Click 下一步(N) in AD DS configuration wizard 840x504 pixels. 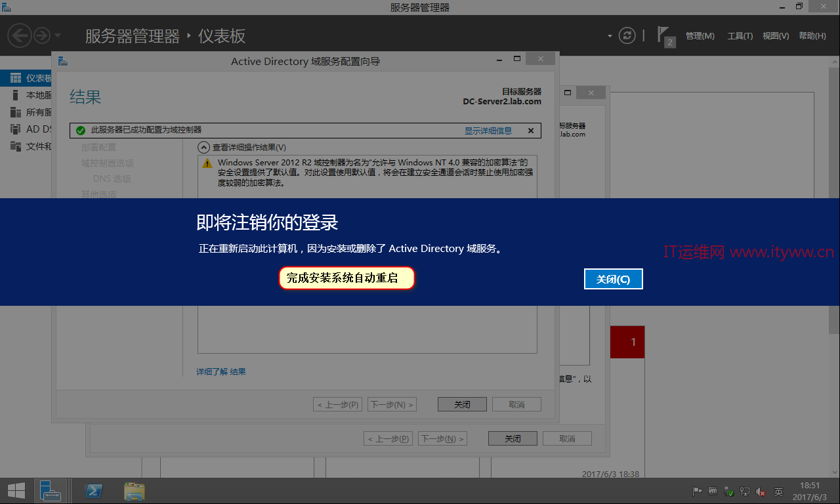[x=392, y=404]
